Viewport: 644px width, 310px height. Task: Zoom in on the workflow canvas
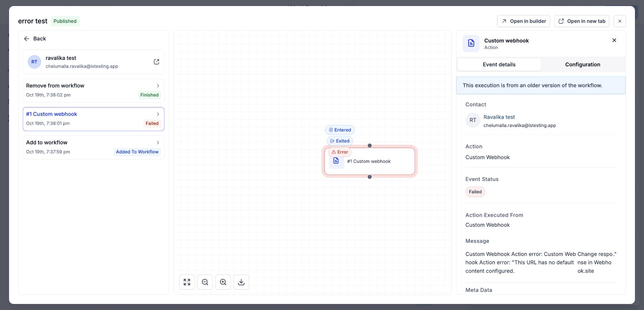223,282
